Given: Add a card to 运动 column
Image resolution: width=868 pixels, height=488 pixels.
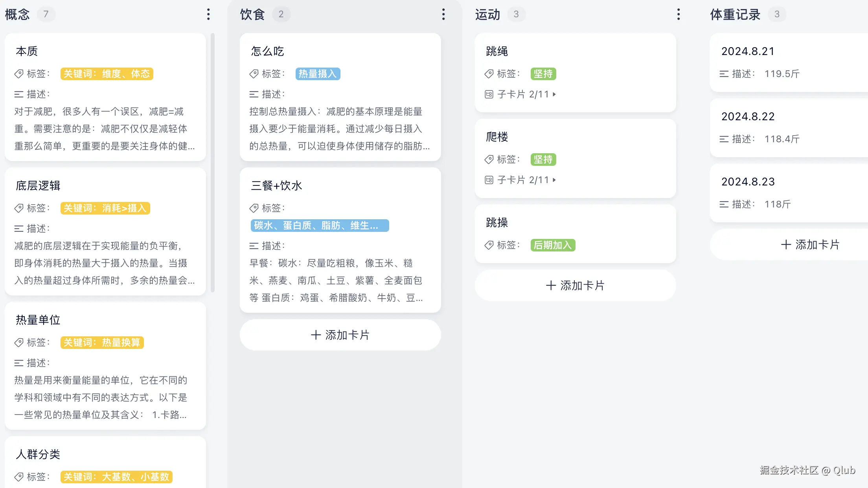Looking at the screenshot, I should (575, 285).
